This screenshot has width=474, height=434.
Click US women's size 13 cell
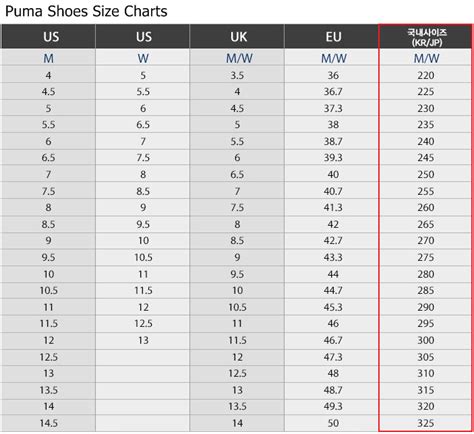(143, 340)
